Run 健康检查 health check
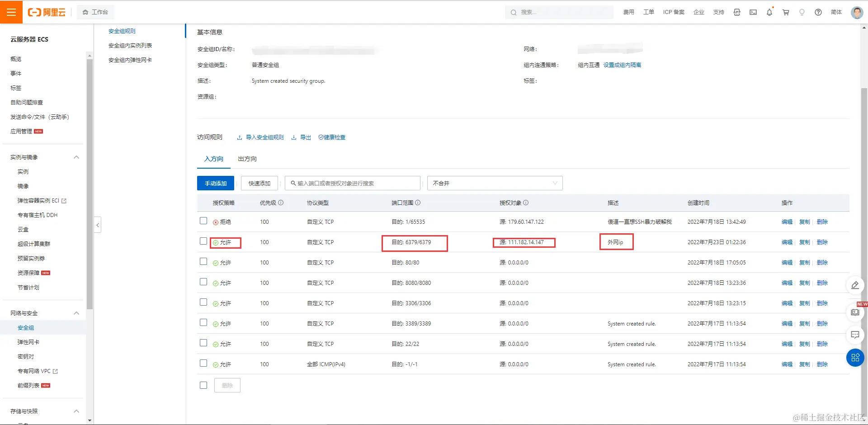868x425 pixels. 332,137
